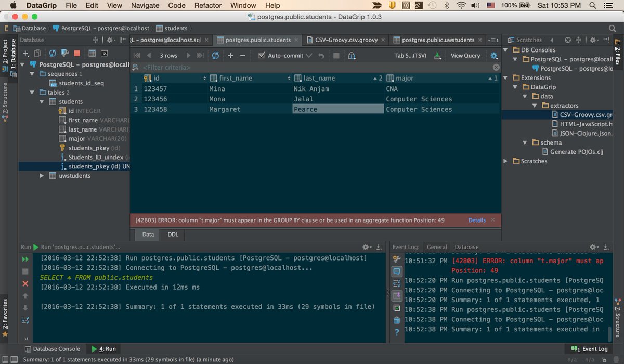
Task: Show hidden editor tabs list dropdown
Action: (x=495, y=40)
